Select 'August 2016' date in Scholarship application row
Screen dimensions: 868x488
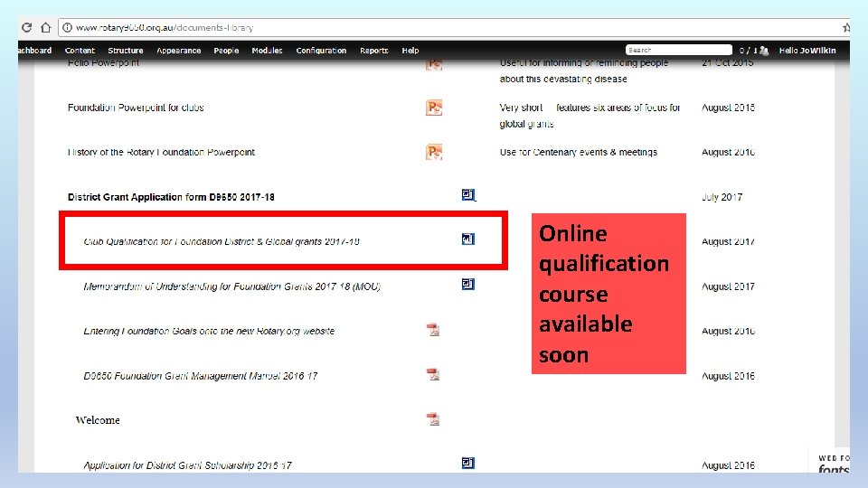(x=728, y=465)
